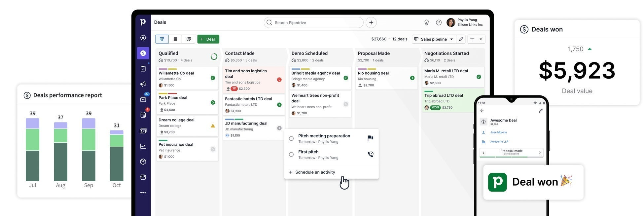Click the green add Deal button
Image resolution: width=644 pixels, height=216 pixels.
tap(208, 39)
